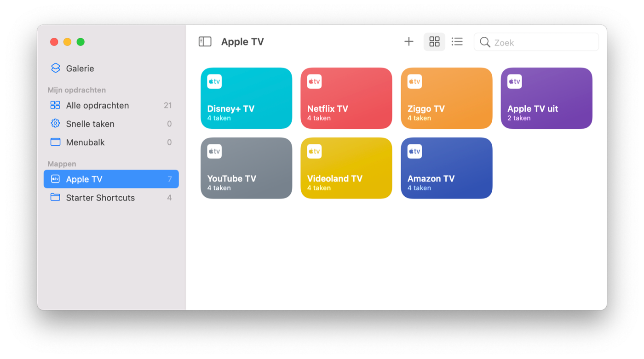Image resolution: width=644 pixels, height=359 pixels.
Task: Run the Ziggo TV shortcut
Action: tap(447, 98)
